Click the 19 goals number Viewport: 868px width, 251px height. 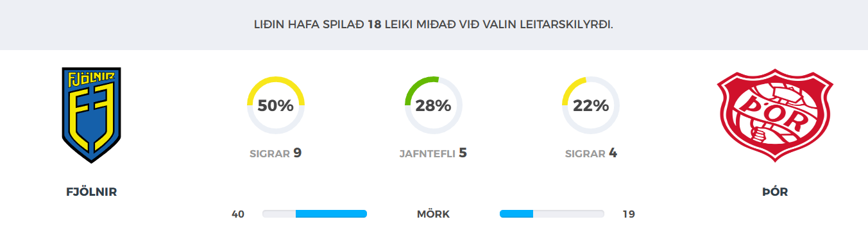(x=629, y=214)
